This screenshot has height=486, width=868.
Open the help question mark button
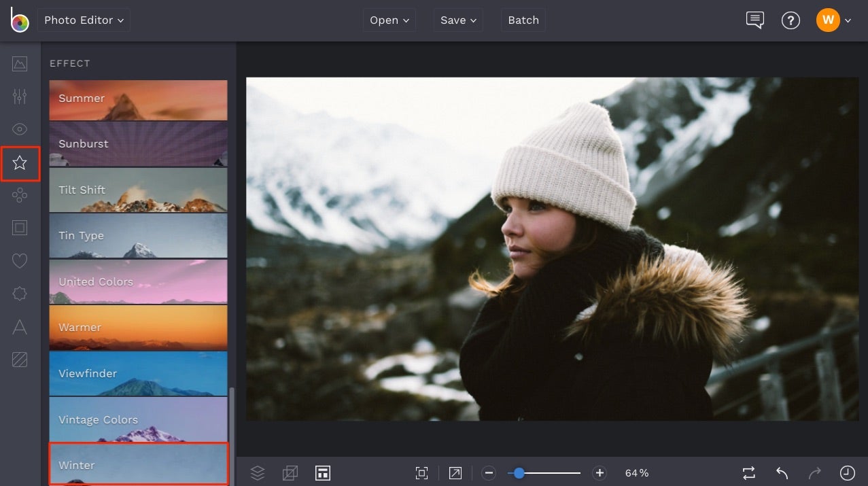click(791, 20)
